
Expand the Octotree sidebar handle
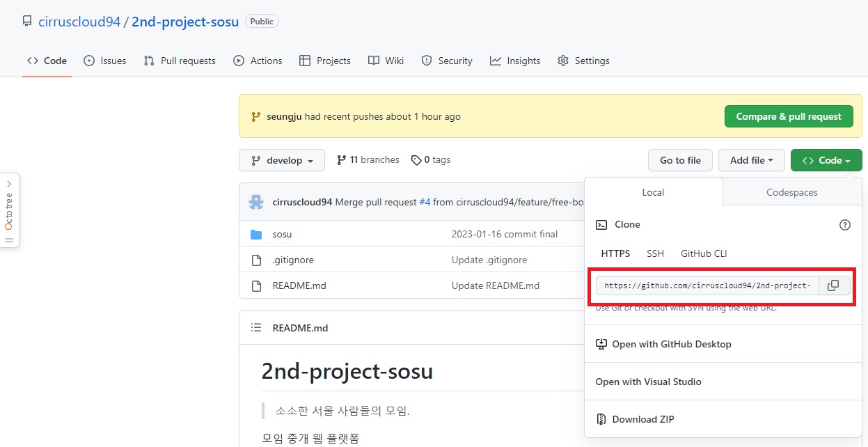tap(9, 210)
